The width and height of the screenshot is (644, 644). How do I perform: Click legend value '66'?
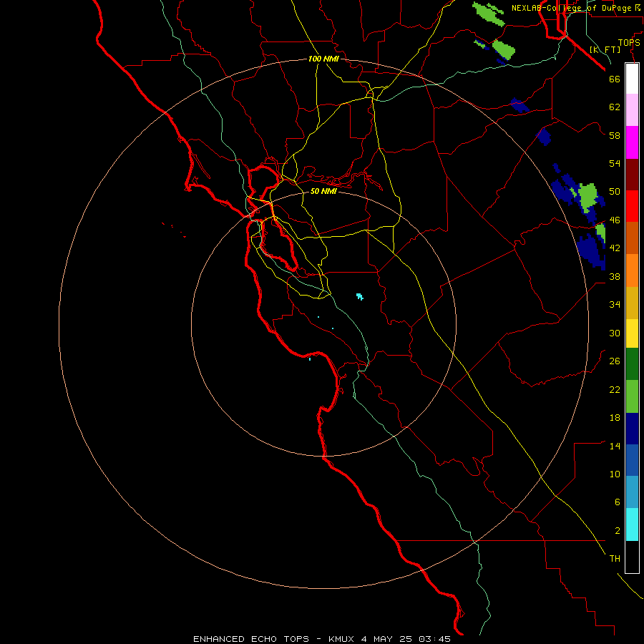pos(615,79)
